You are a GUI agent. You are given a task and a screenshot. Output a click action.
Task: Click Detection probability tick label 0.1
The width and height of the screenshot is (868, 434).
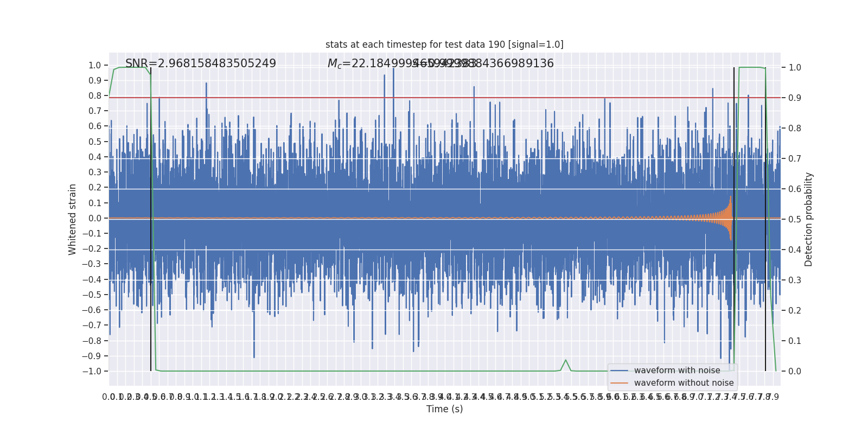795,341
